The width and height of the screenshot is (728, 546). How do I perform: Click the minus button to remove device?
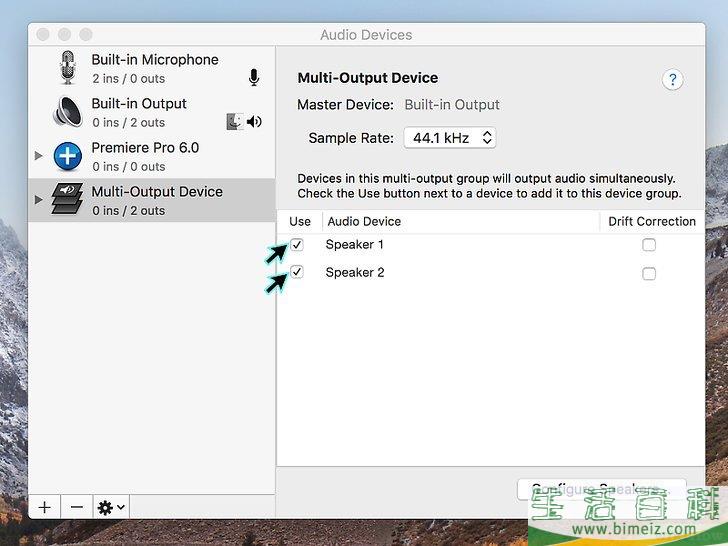(x=77, y=507)
